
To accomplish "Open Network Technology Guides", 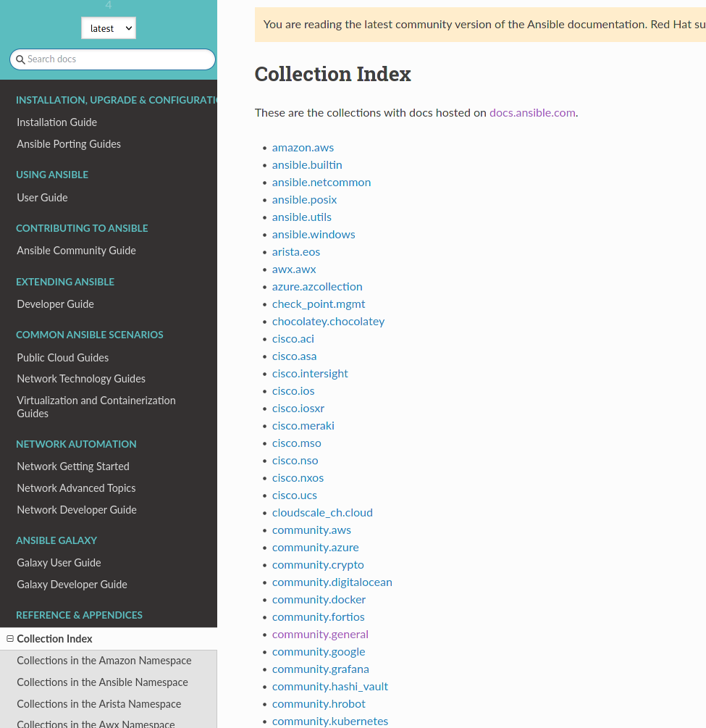I will coord(81,379).
